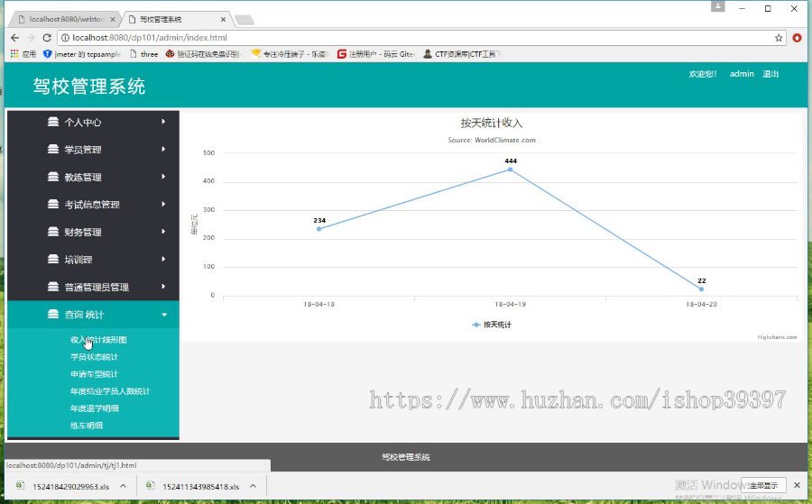The image size is (812, 504).
Task: Click the 152418429029963.xls file icon
Action: (x=20, y=485)
